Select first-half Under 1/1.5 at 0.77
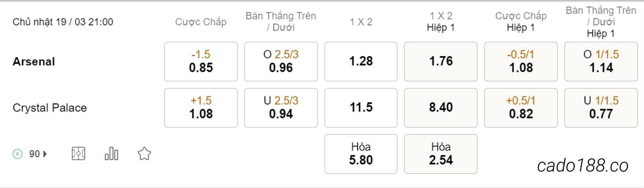This screenshot has height=188, width=644. (601, 108)
